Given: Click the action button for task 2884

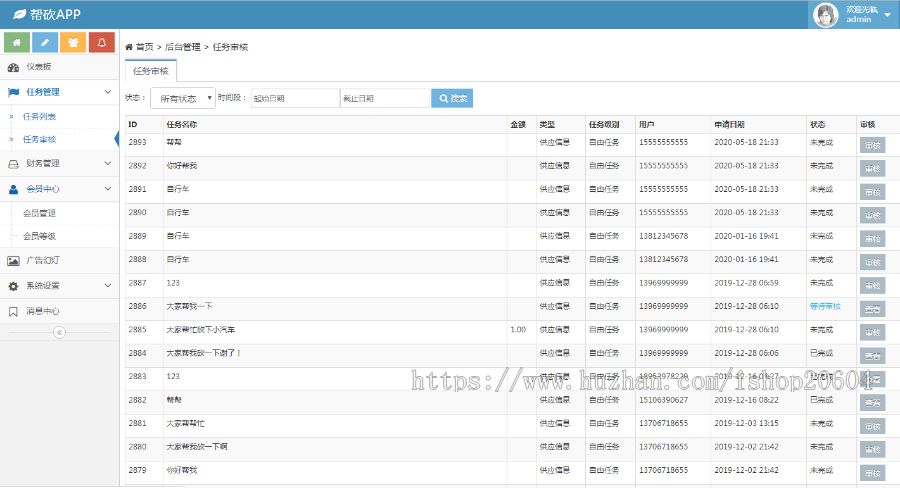Looking at the screenshot, I should point(872,356).
